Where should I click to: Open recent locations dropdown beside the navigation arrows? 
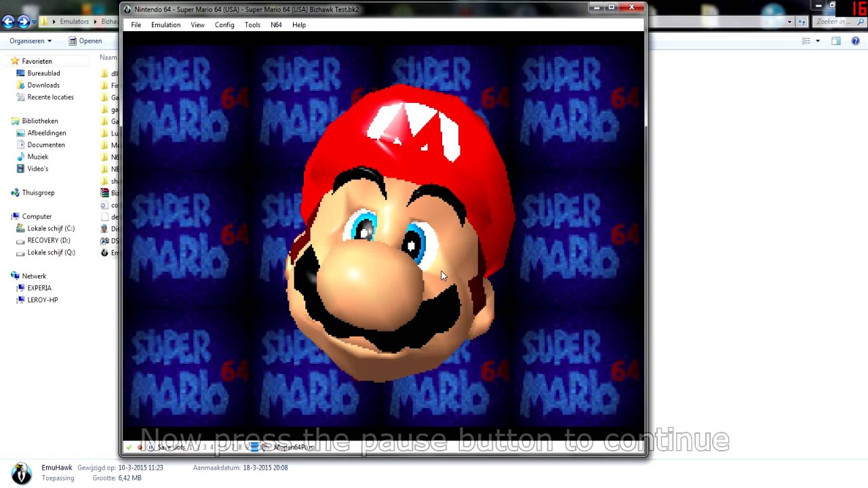[35, 22]
